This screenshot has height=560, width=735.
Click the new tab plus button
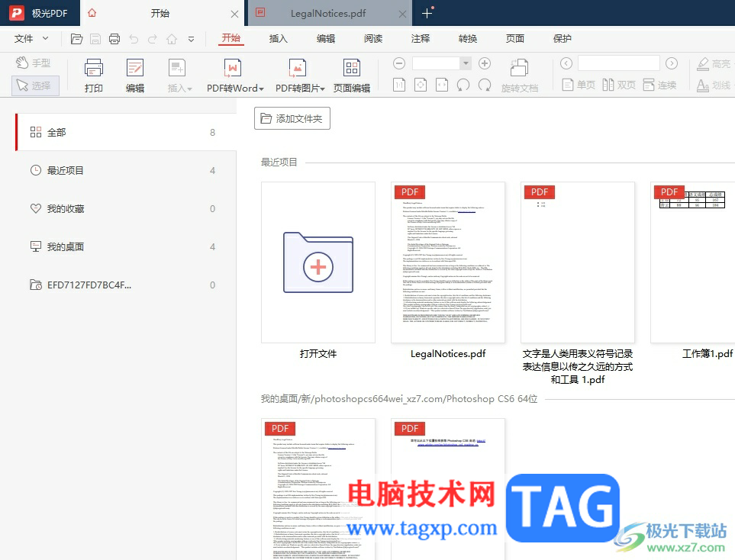point(427,14)
